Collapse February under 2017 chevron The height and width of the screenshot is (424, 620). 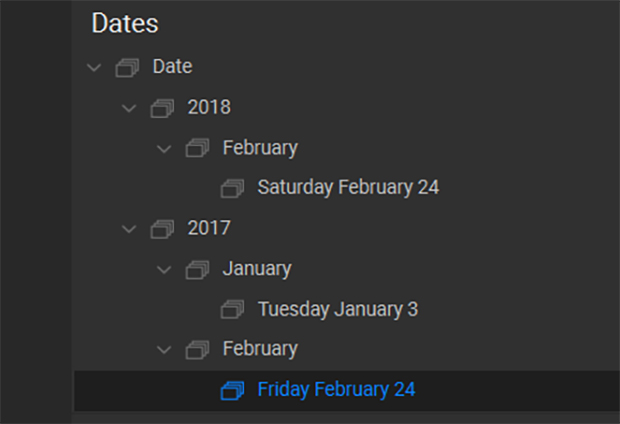coord(164,350)
